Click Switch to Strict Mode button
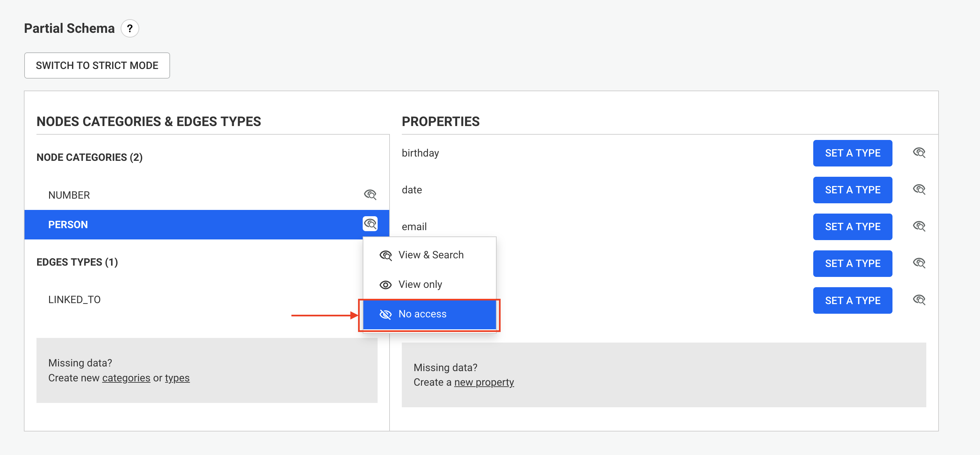Image resolution: width=980 pixels, height=455 pixels. (x=97, y=65)
